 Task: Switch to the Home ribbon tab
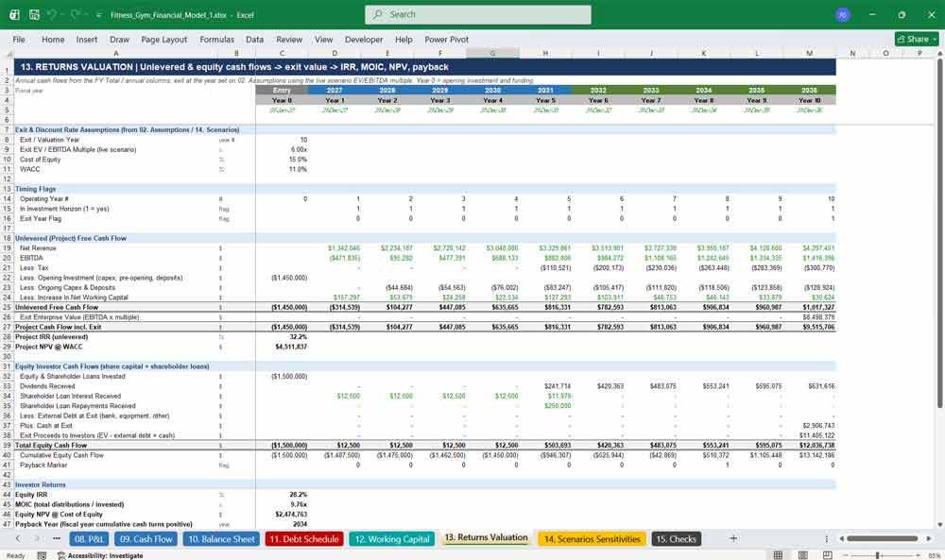53,39
